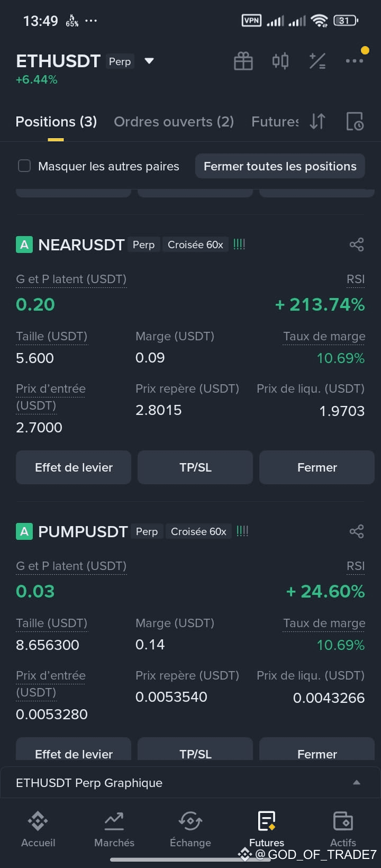Open Croisée 60x selector for NEARUSDT

[x=195, y=245]
